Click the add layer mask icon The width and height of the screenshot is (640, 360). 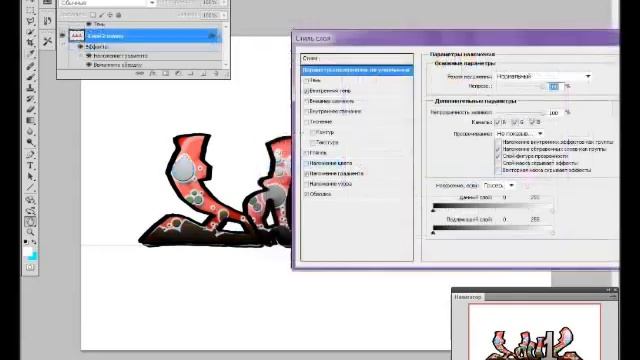[165, 74]
